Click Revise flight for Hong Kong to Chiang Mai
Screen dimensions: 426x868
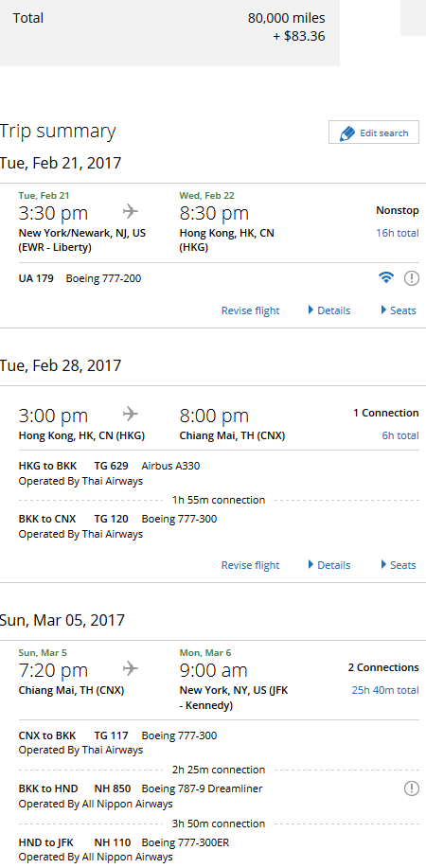point(250,565)
